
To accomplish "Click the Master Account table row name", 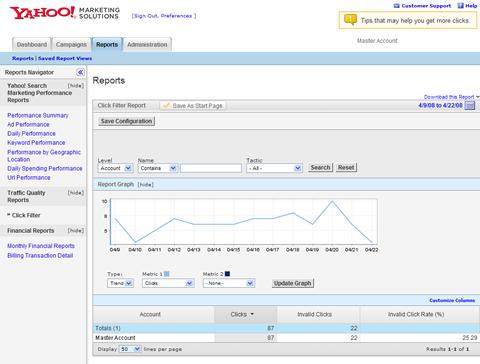I will tap(115, 338).
